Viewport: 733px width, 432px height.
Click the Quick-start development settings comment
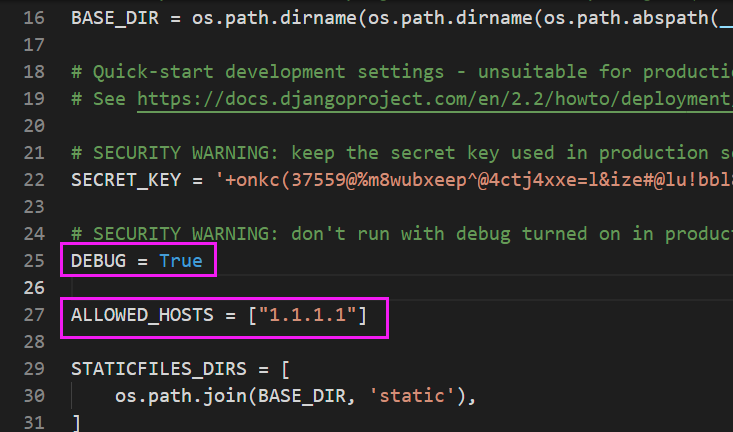(x=402, y=72)
